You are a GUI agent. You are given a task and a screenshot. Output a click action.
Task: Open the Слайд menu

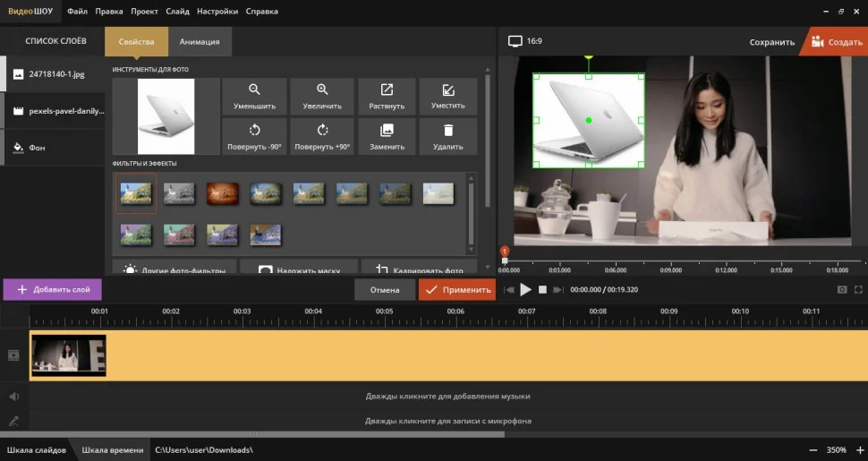pos(177,12)
